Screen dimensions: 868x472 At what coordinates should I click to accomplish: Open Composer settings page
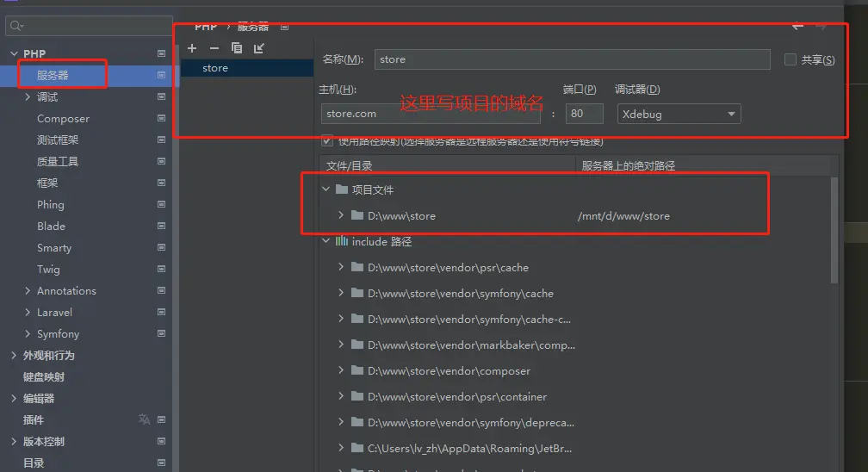[x=63, y=119]
